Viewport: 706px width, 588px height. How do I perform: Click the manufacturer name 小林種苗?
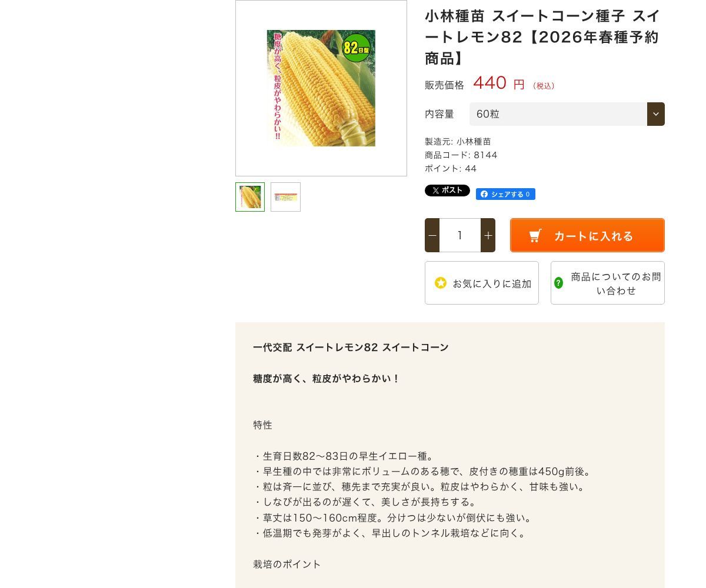click(474, 141)
